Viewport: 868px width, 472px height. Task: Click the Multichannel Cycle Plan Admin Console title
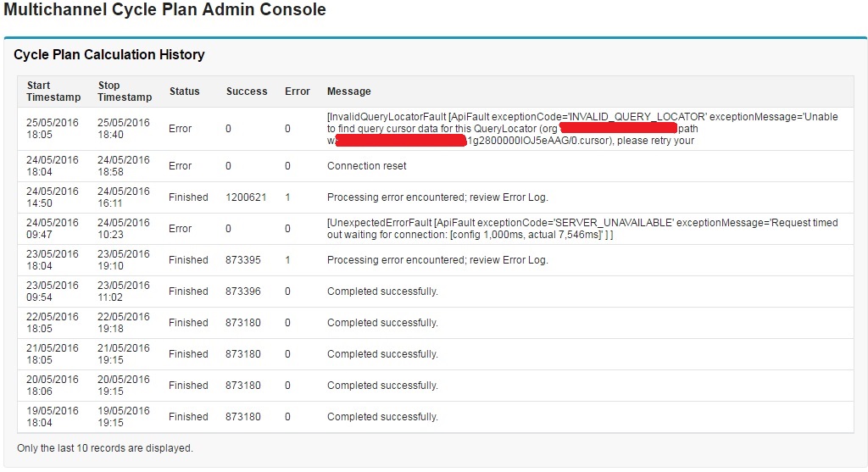164,11
